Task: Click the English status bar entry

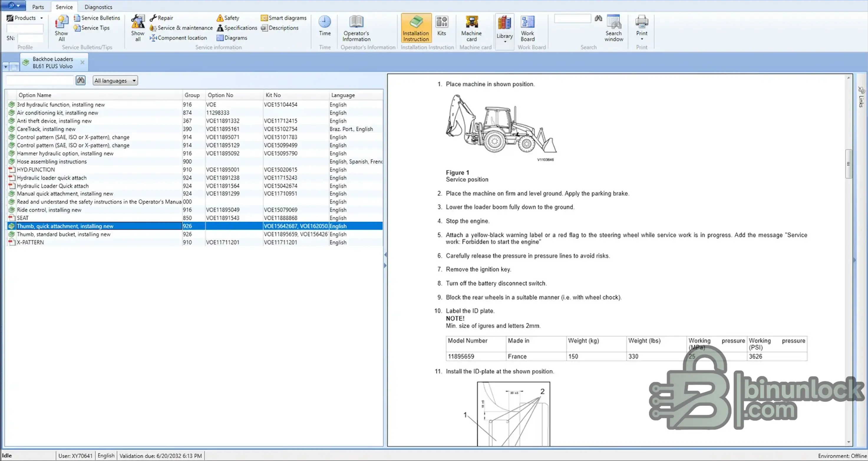Action: coord(106,456)
